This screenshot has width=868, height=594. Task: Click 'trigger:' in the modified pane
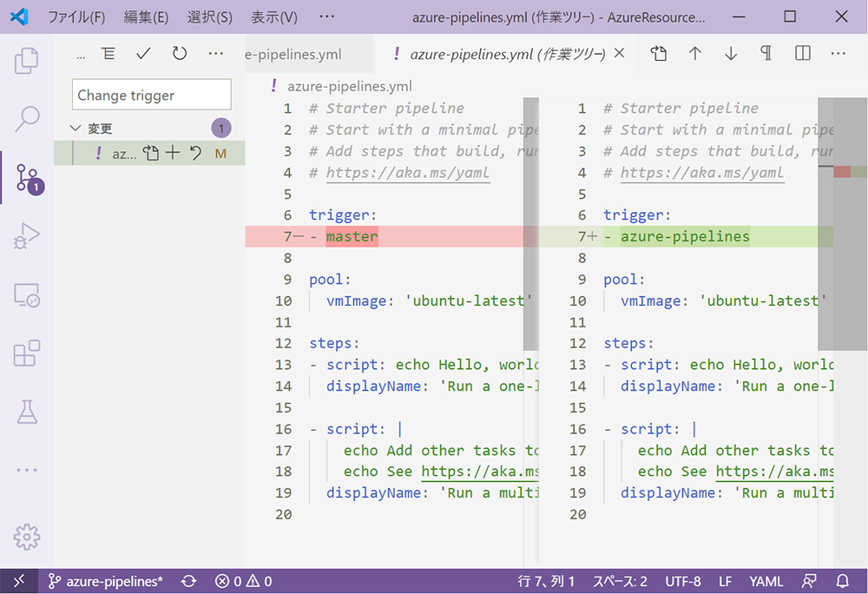(x=636, y=214)
